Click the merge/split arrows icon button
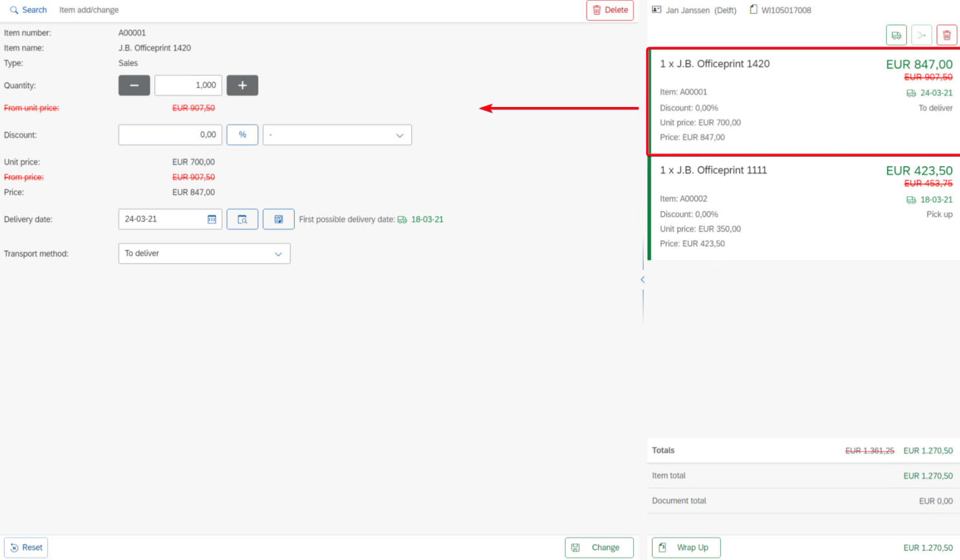Image resolution: width=960 pixels, height=560 pixels. (921, 35)
